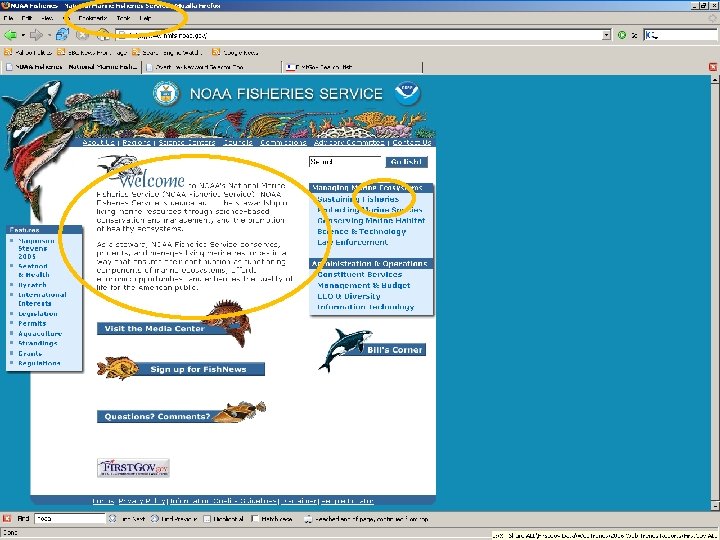
Task: Open the Grants feature link
Action: 30,354
